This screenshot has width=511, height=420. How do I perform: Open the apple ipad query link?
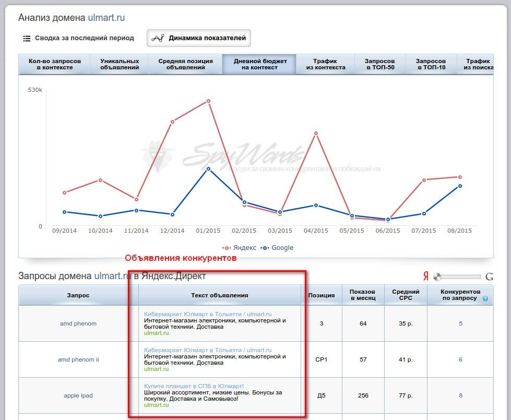pos(78,395)
